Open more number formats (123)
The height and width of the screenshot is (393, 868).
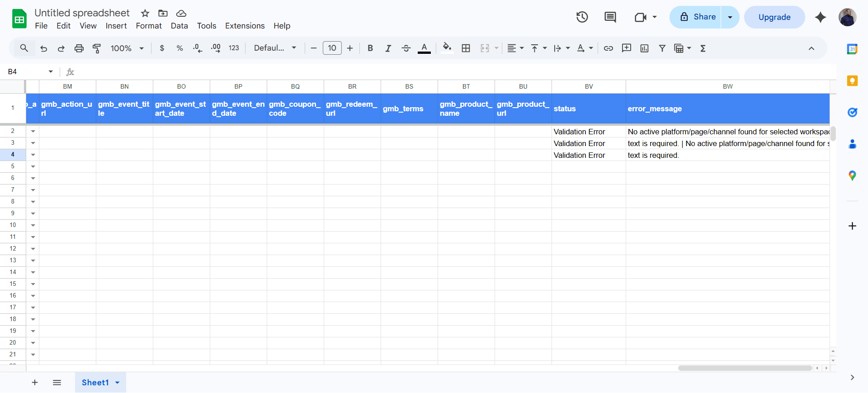point(234,48)
